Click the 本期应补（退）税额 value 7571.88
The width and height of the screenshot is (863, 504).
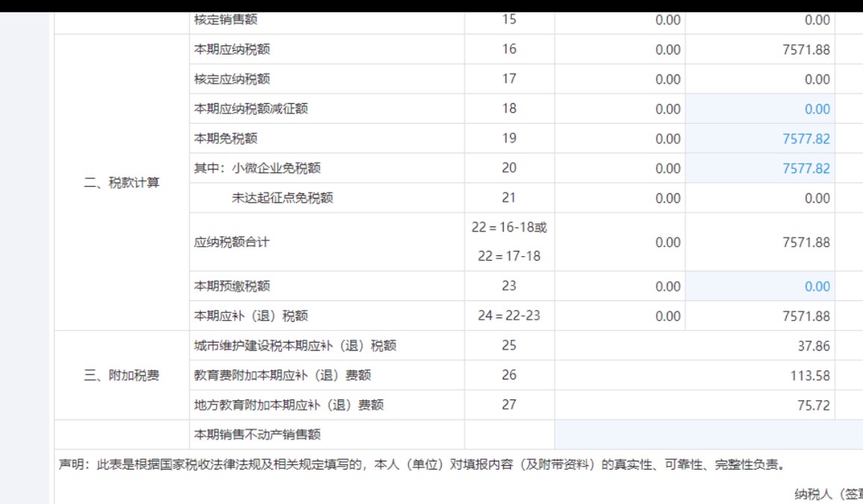click(805, 317)
